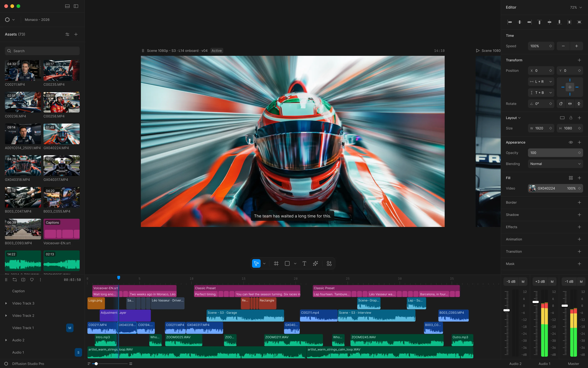Image resolution: width=588 pixels, height=368 pixels.
Task: Click the asset Search field
Action: (42, 51)
